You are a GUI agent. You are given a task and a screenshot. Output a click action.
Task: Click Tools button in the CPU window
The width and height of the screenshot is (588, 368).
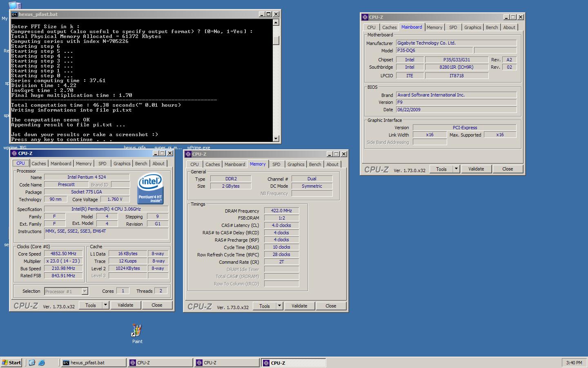pos(91,305)
